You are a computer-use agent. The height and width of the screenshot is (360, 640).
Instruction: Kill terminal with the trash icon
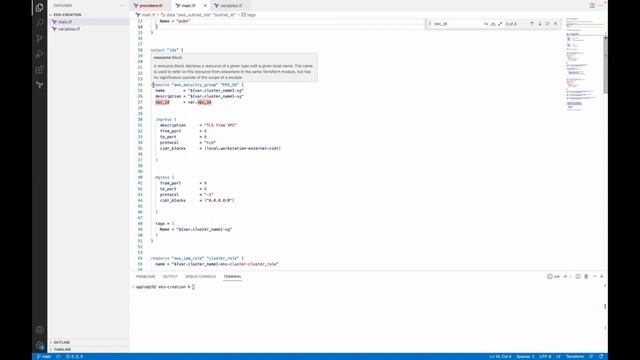(586, 276)
